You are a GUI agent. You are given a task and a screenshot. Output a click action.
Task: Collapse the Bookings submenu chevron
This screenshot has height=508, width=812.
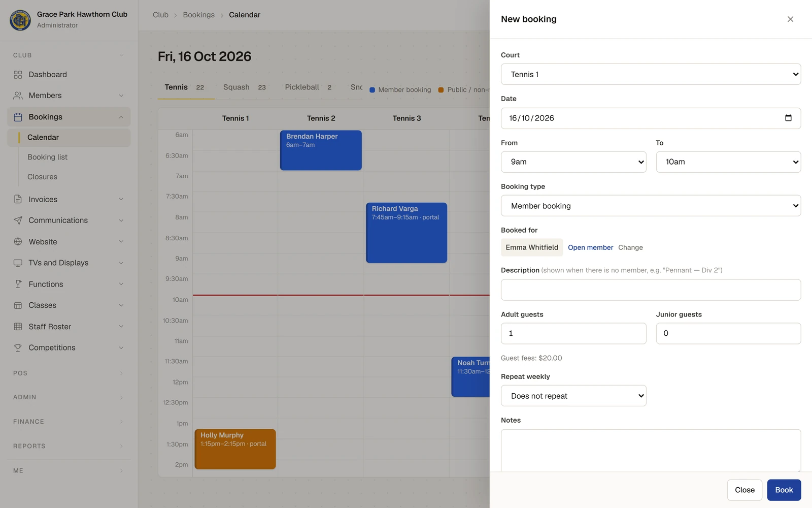click(121, 117)
